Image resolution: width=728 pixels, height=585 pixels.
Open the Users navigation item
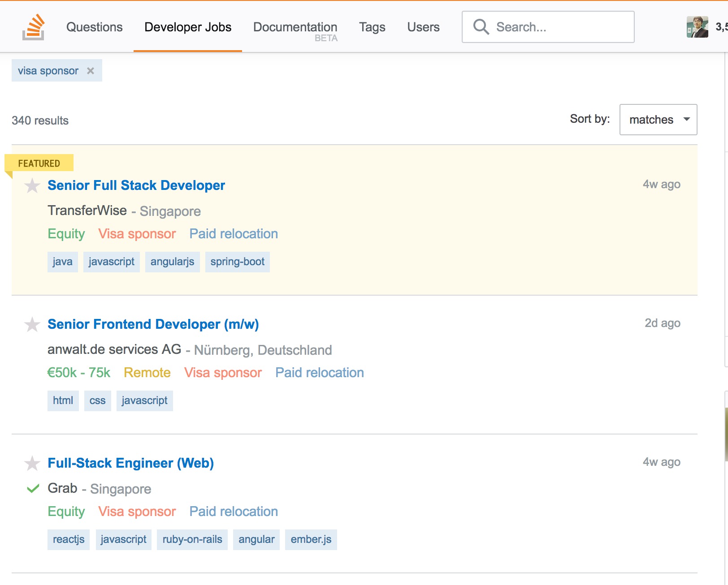423,27
